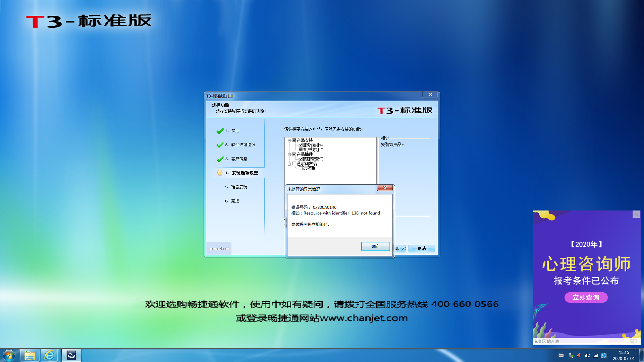Screen dimensions: 644x362
Task: Click the Show desktop strip at taskbar end
Action: (x=641, y=355)
